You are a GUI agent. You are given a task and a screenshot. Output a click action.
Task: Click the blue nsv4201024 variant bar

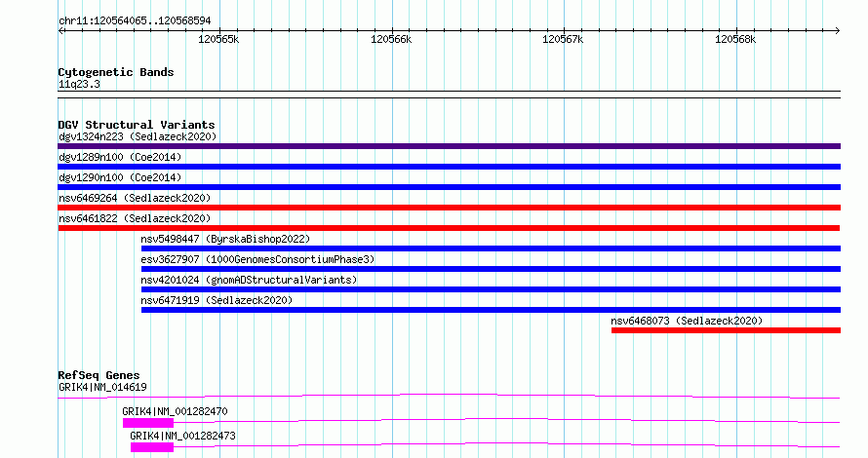[x=491, y=289]
